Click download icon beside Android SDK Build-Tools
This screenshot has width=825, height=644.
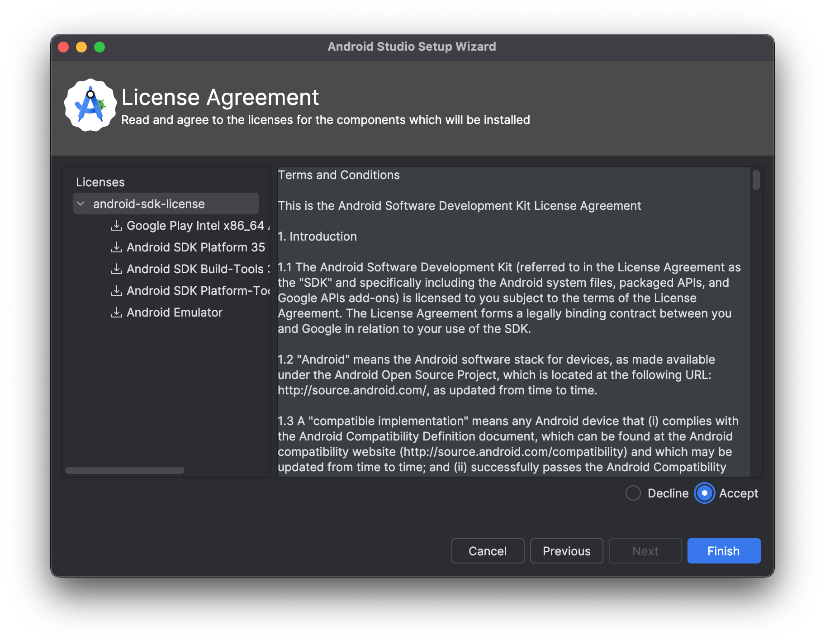click(x=117, y=269)
